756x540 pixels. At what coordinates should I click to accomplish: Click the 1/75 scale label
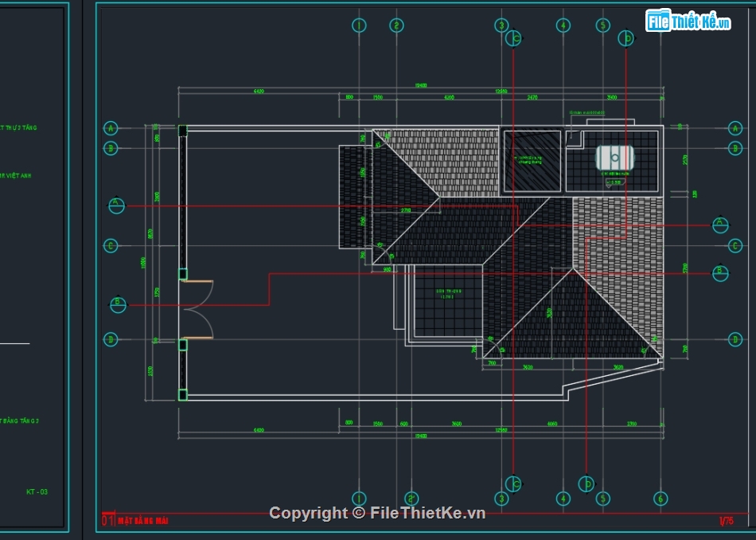coord(726,521)
